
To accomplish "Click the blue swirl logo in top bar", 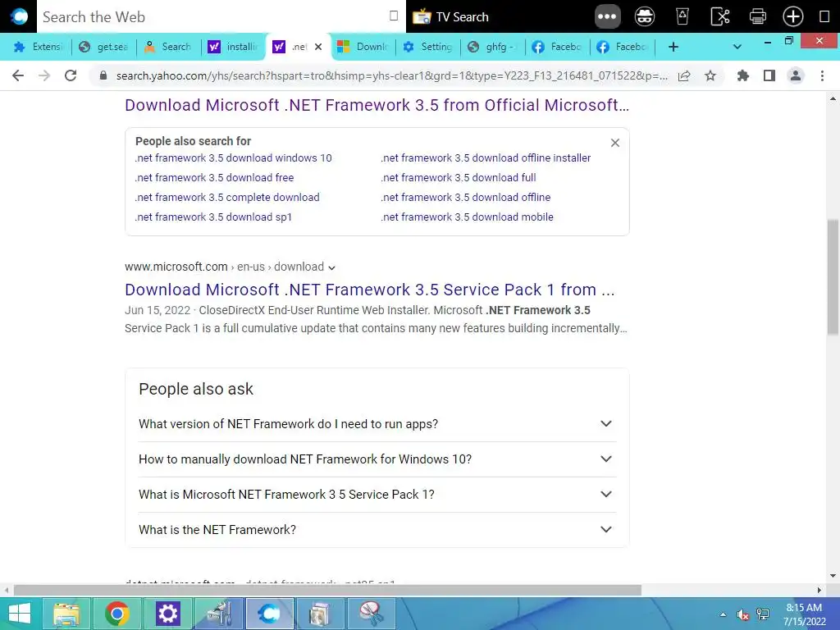I will click(x=19, y=16).
